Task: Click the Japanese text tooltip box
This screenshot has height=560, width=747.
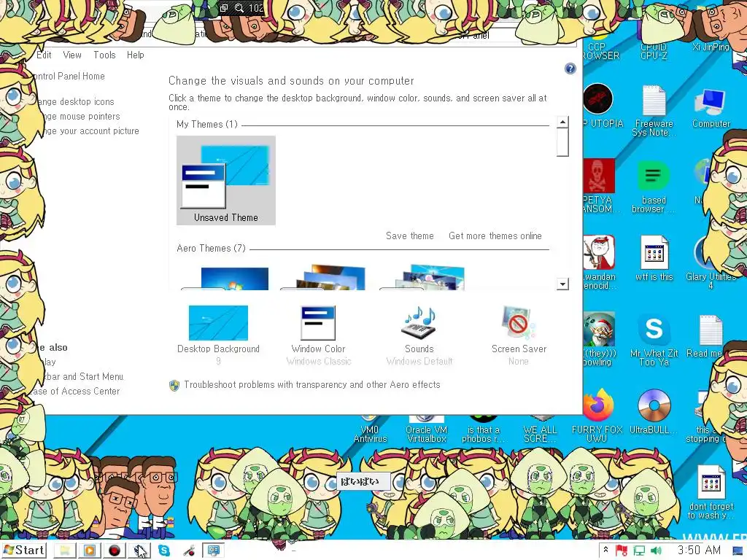Action: click(x=363, y=481)
